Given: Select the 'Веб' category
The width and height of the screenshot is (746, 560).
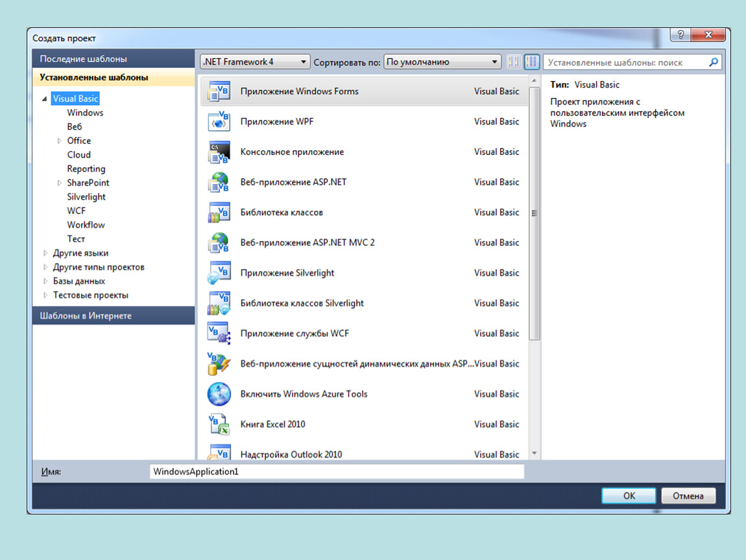Looking at the screenshot, I should [x=74, y=126].
